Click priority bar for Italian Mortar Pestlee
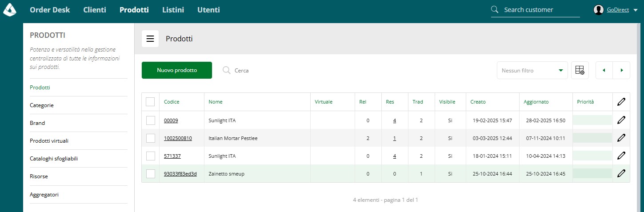This screenshot has width=644, height=212. [x=592, y=138]
